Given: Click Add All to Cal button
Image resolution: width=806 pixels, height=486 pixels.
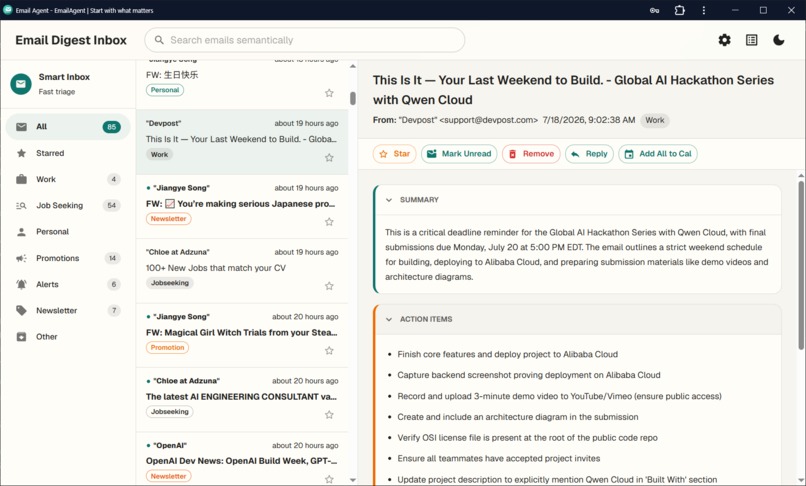Looking at the screenshot, I should point(658,154).
